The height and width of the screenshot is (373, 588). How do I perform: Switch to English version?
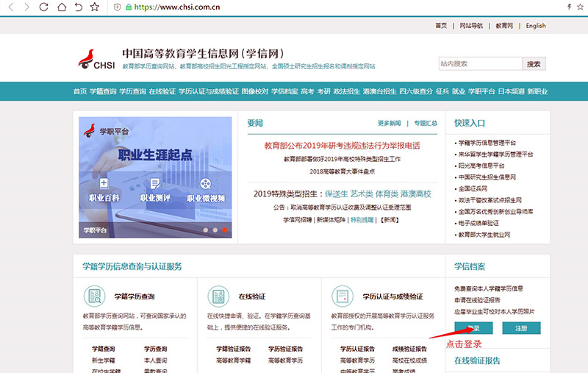536,26
